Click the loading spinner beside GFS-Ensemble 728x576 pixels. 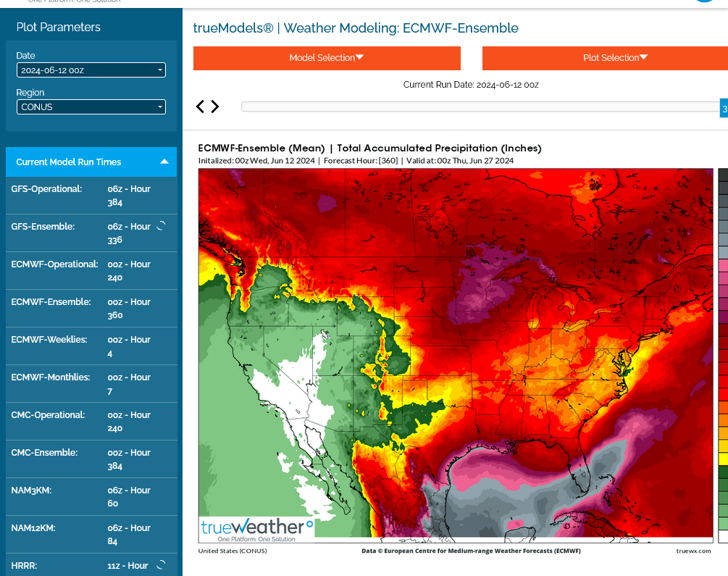(161, 226)
